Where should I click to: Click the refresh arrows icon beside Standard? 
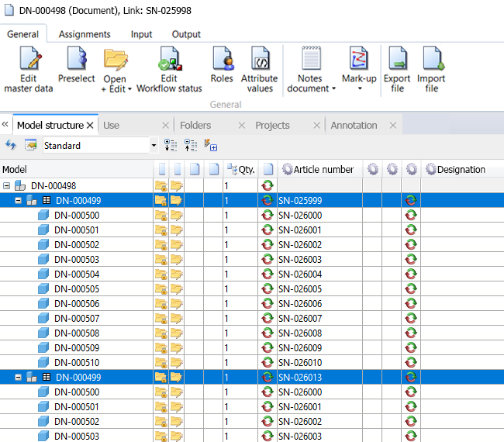(11, 145)
